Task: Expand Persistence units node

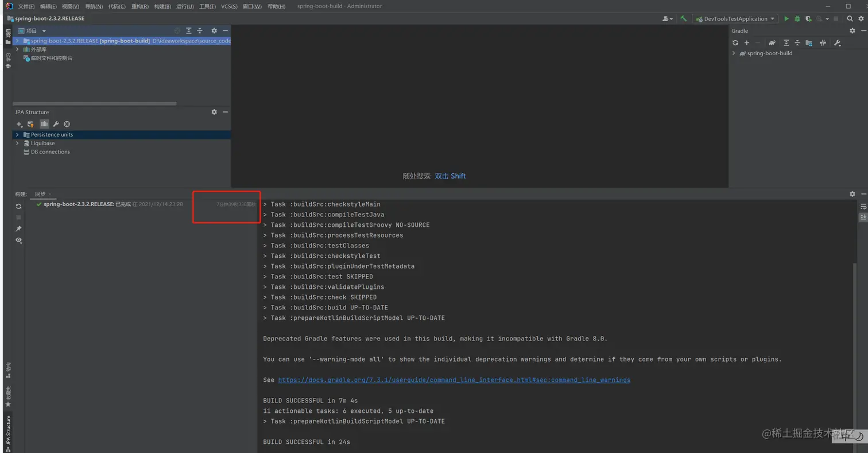Action: pyautogui.click(x=18, y=134)
